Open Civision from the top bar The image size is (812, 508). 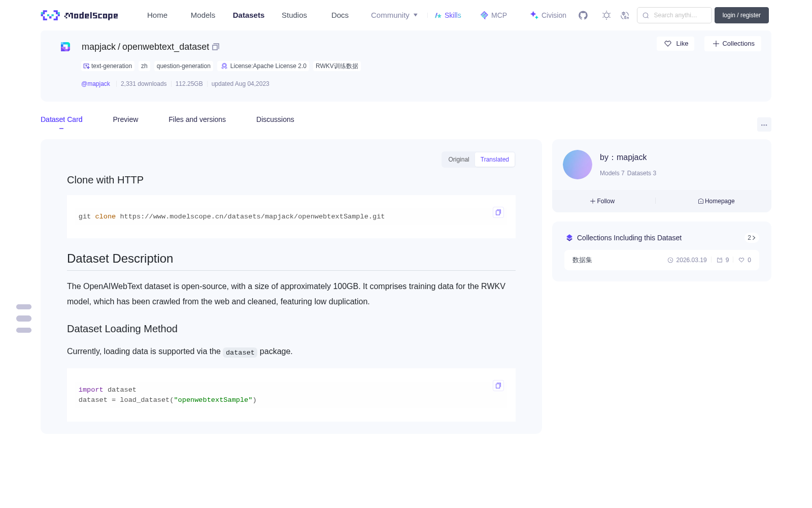click(548, 15)
